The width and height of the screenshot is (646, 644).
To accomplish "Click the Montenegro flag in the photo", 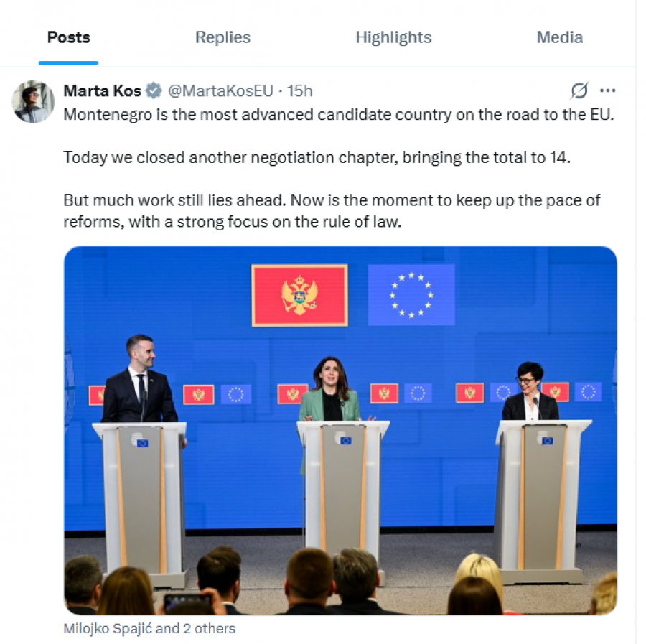I will coord(299,295).
